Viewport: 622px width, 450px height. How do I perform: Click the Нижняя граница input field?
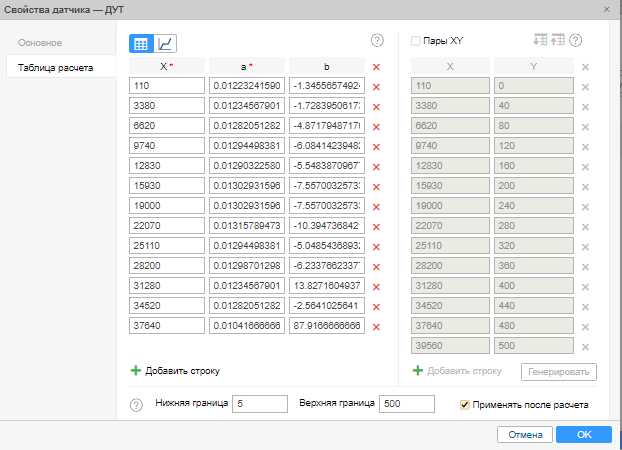260,404
